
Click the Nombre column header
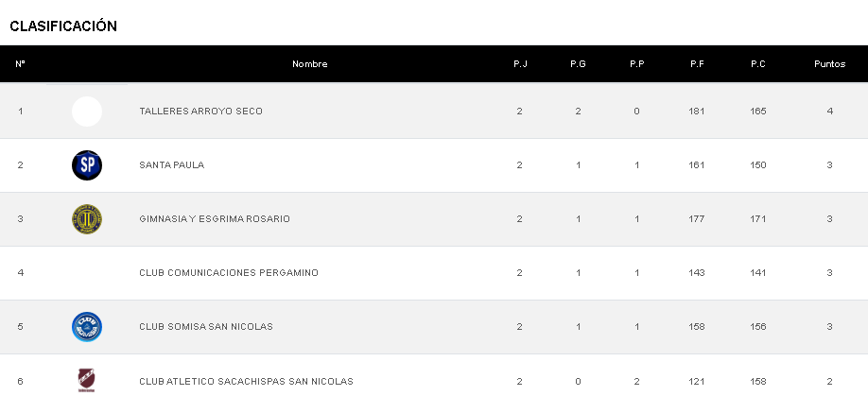click(x=310, y=64)
